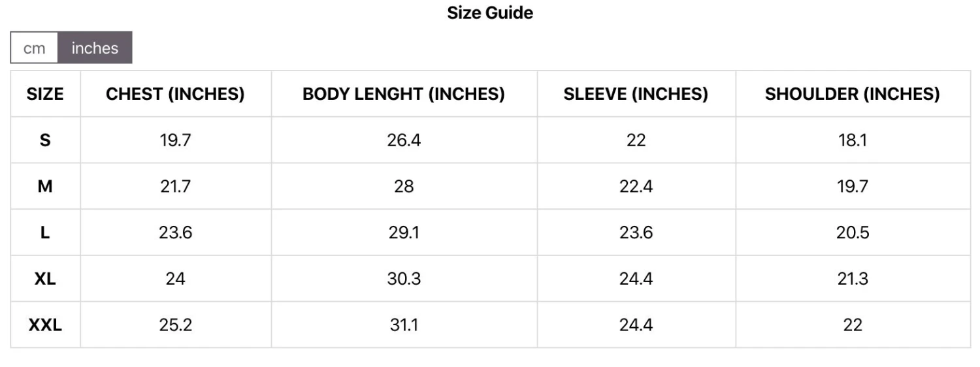
Task: Click the SHOULDER (INCHES) column header
Action: tap(852, 94)
